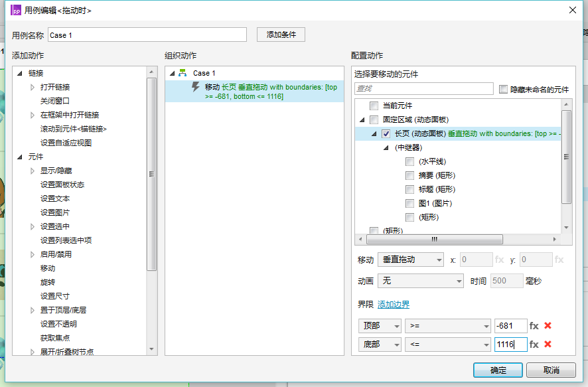Collapse the 链接 action group
This screenshot has width=588, height=387.
[x=20, y=73]
